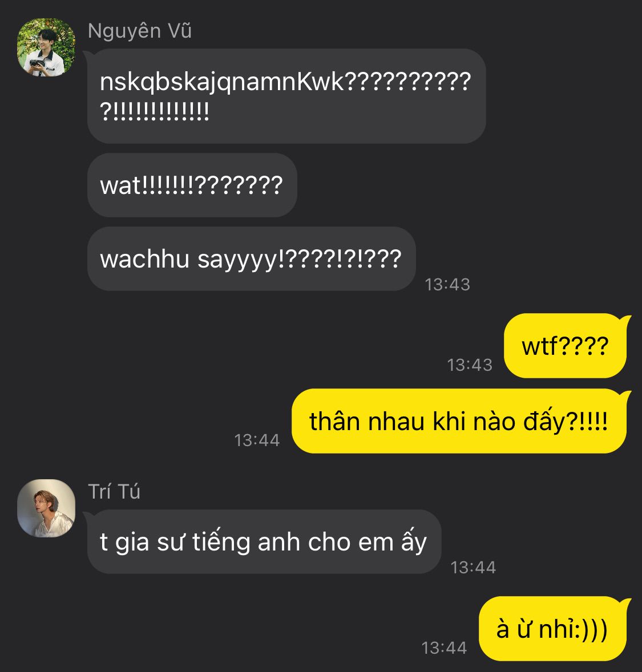The height and width of the screenshot is (672, 642).
Task: Tap the 13:44 timestamp beside à ừ nhỉ
Action: (x=444, y=647)
